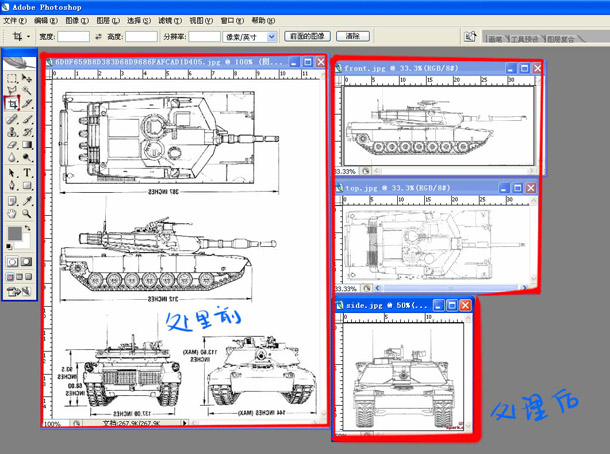Click the 分辨率 resolution input field
Screen dimensions: 610x454
tap(205, 37)
